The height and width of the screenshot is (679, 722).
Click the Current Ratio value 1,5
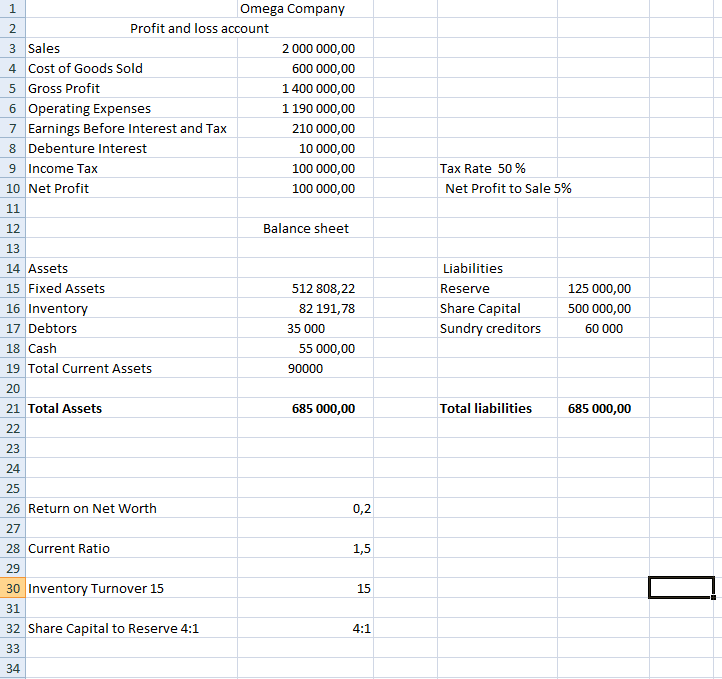pos(361,548)
